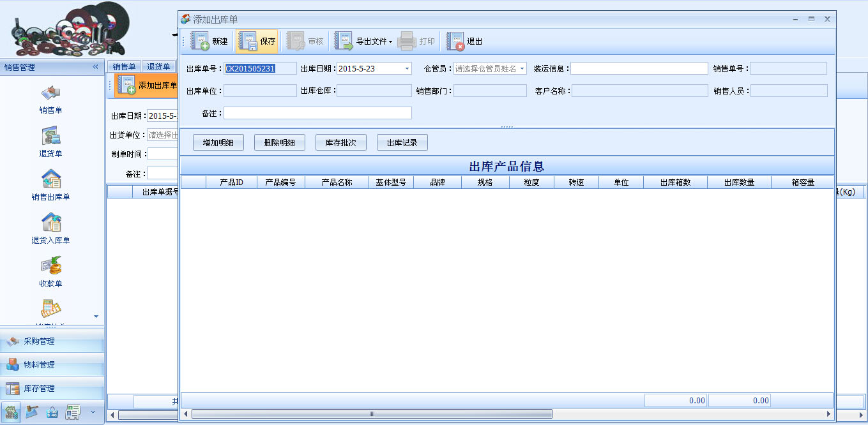Image resolution: width=868 pixels, height=425 pixels.
Task: Click the 出库单位 field
Action: pos(260,91)
